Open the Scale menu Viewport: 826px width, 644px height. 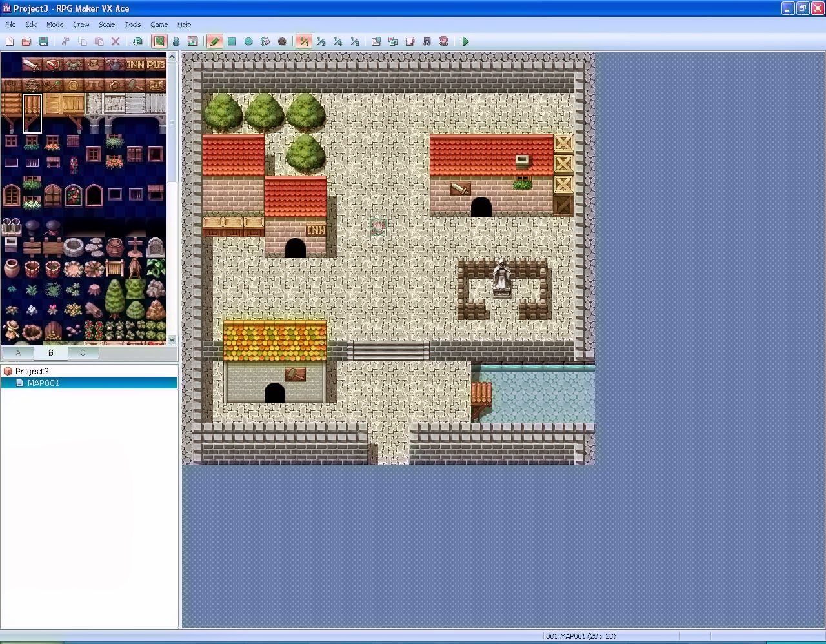click(106, 25)
